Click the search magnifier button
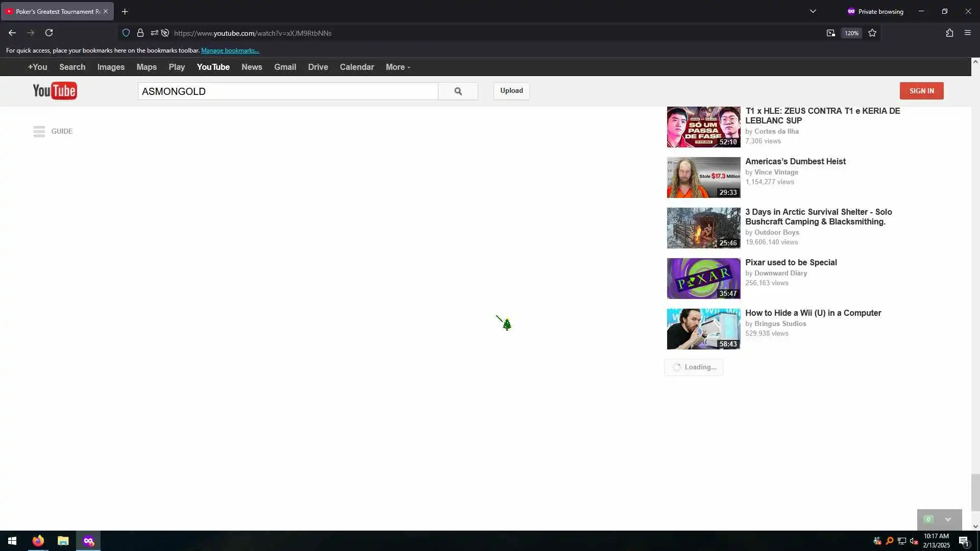The width and height of the screenshot is (980, 551). 458,91
